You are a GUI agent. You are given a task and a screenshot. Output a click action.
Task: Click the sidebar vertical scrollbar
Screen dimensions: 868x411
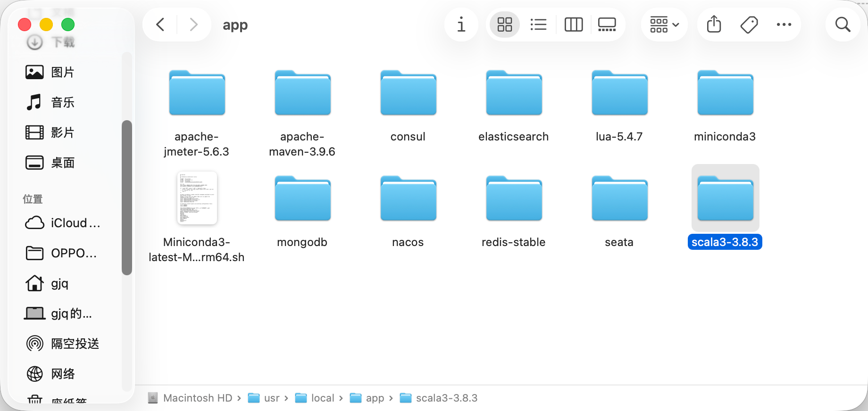[126, 198]
